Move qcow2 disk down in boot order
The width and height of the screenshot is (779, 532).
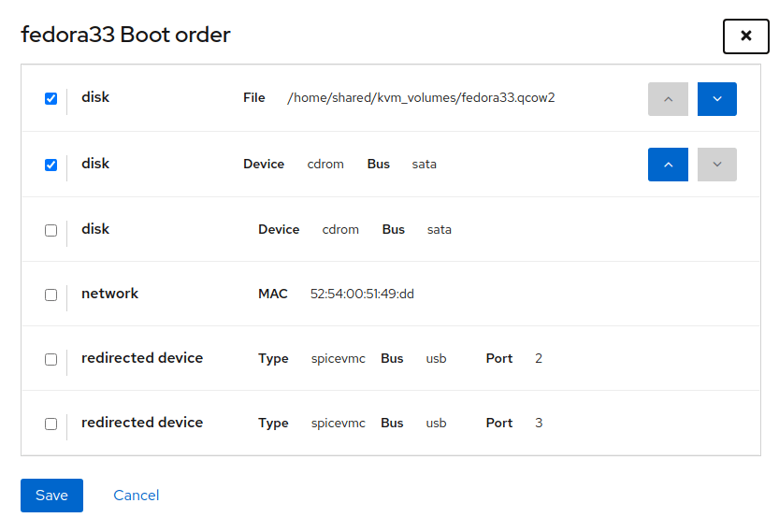coord(717,99)
